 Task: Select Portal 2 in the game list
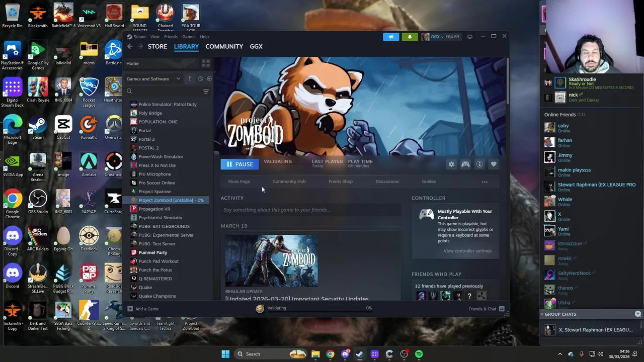tap(146, 139)
